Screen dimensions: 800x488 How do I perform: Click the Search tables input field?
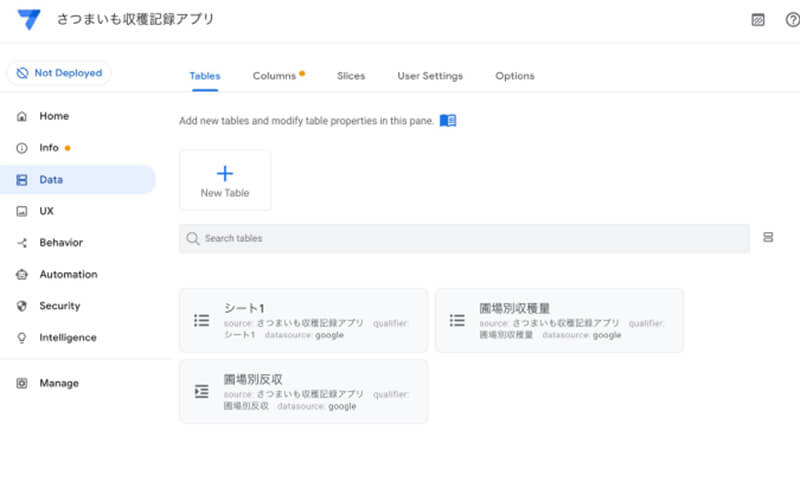point(464,239)
